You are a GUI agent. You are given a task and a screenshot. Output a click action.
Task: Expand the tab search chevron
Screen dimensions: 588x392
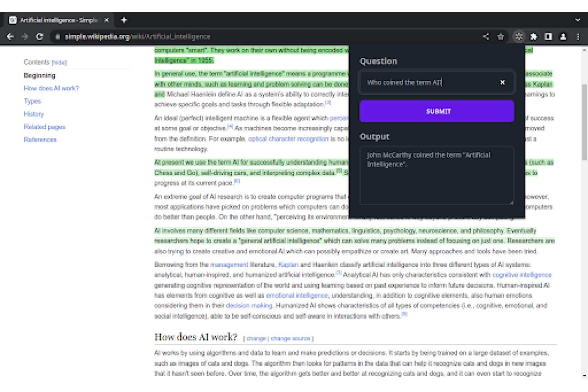coord(577,20)
